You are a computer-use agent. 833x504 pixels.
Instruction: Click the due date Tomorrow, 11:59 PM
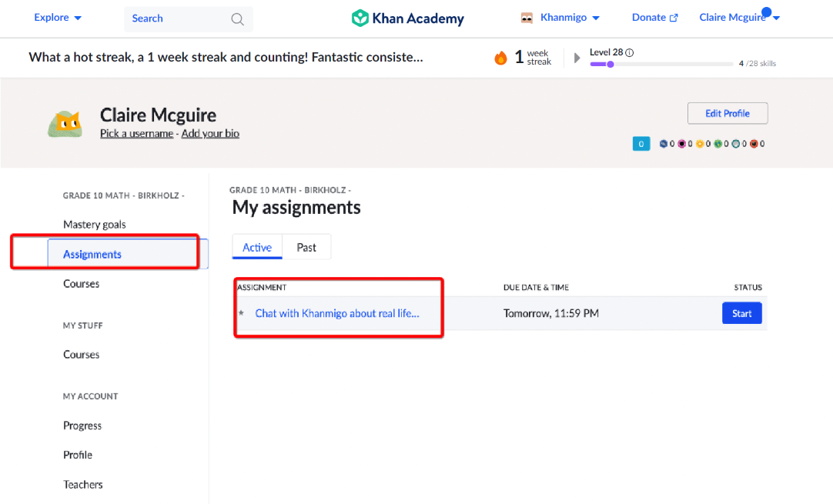tap(551, 313)
